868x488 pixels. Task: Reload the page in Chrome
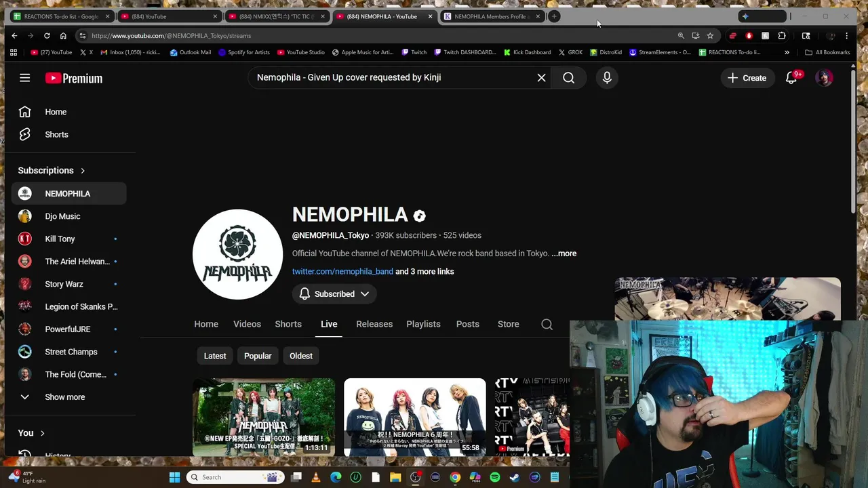click(x=47, y=35)
